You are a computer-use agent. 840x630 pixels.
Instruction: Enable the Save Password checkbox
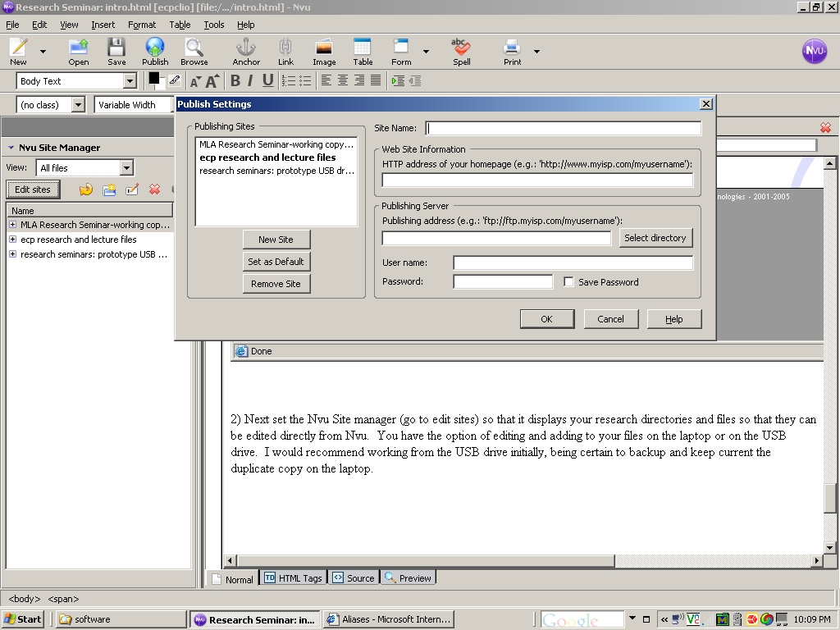tap(568, 282)
